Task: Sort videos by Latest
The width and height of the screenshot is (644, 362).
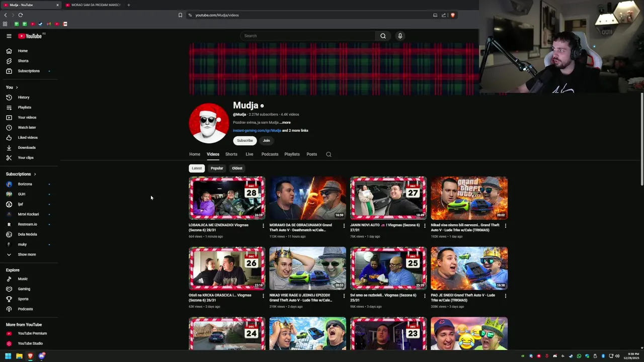Action: pyautogui.click(x=197, y=168)
